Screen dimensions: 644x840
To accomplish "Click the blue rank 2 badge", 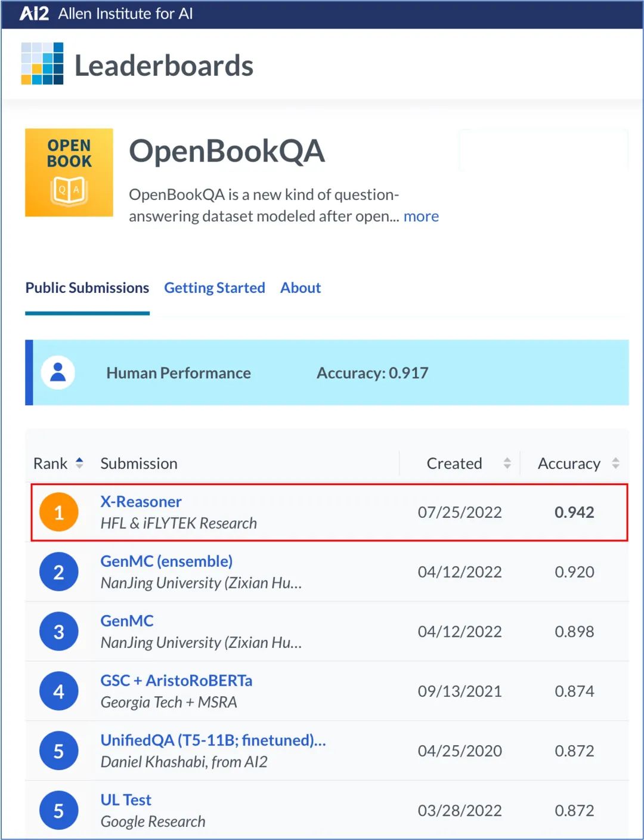I will click(x=58, y=572).
